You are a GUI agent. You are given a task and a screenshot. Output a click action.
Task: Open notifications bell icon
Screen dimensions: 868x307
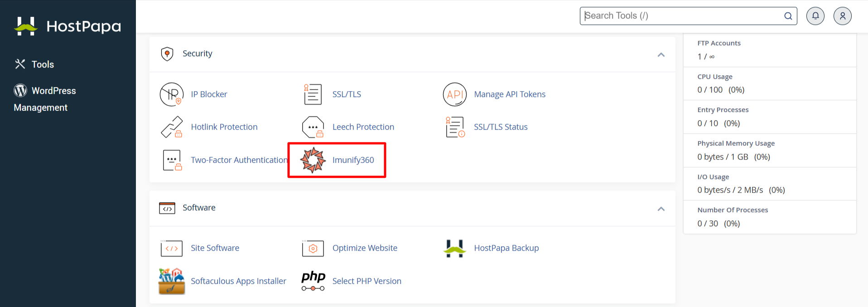tap(815, 16)
